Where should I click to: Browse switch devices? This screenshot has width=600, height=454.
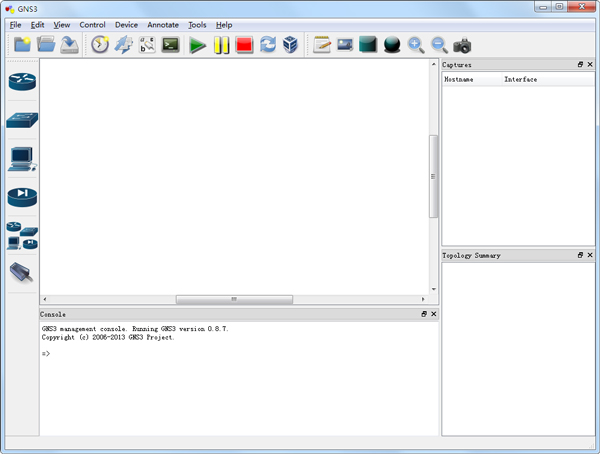coord(22,120)
